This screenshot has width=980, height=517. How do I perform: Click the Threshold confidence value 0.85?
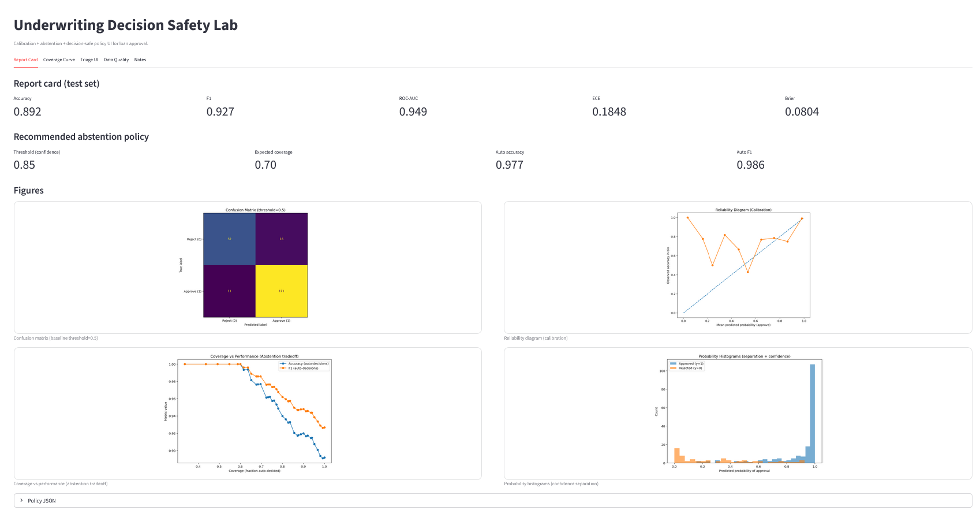point(24,165)
